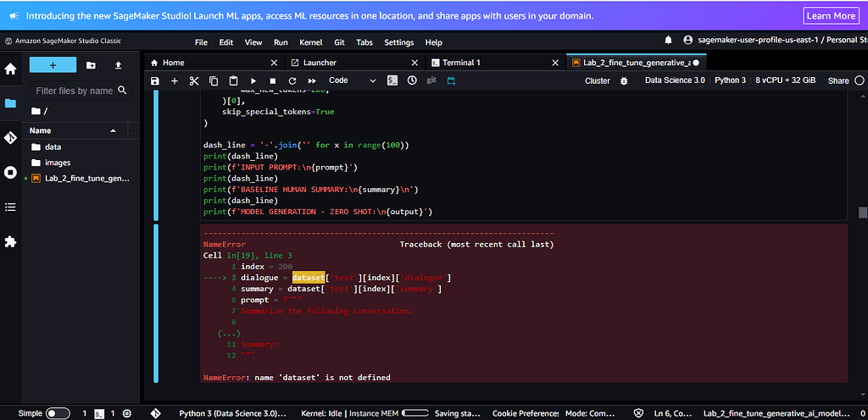868x420 pixels.
Task: Switch to the Terminal 1 tab
Action: 461,63
